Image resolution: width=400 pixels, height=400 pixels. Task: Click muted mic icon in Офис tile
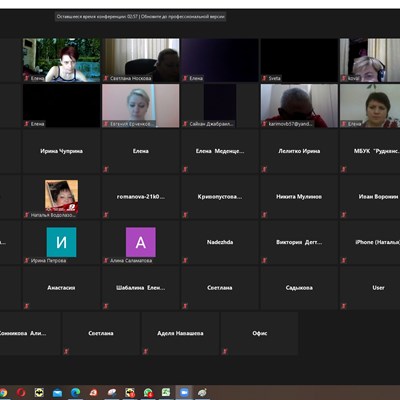pos(225,351)
